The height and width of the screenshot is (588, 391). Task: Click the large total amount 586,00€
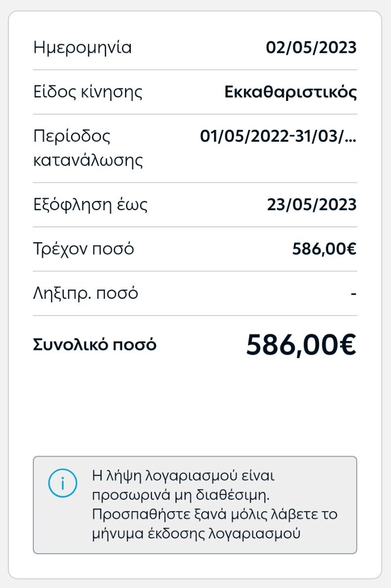point(301,345)
